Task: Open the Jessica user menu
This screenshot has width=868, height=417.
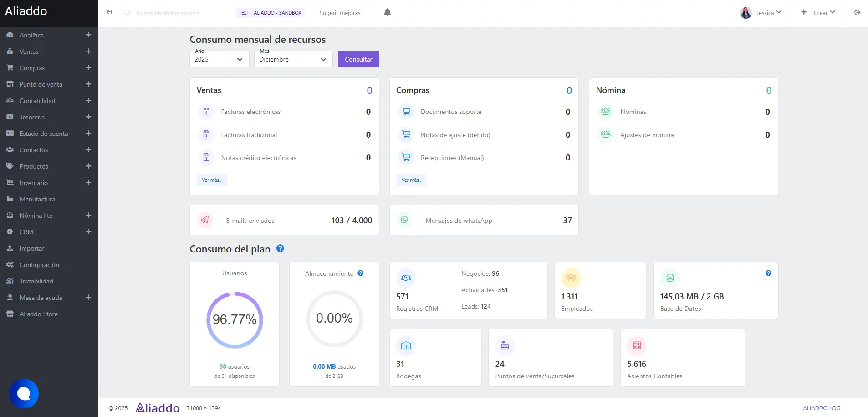Action: coord(761,13)
